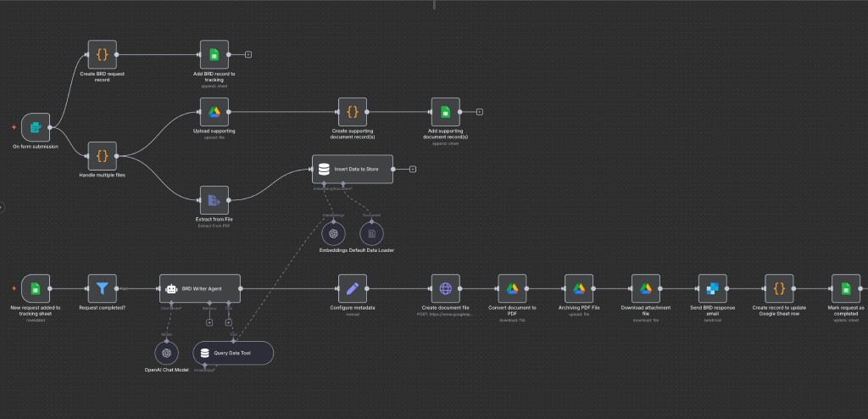Open the Extract from File node
Screen dimensions: 868x419
pos(214,200)
